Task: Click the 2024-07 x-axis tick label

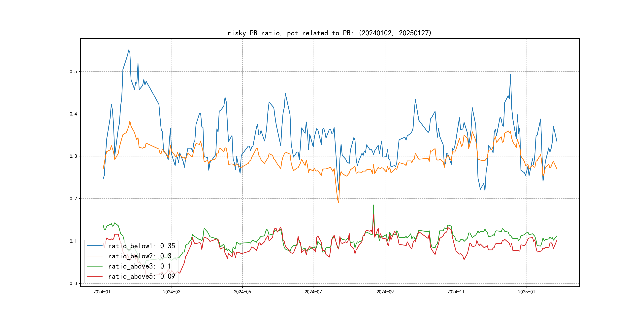Action: click(x=313, y=292)
